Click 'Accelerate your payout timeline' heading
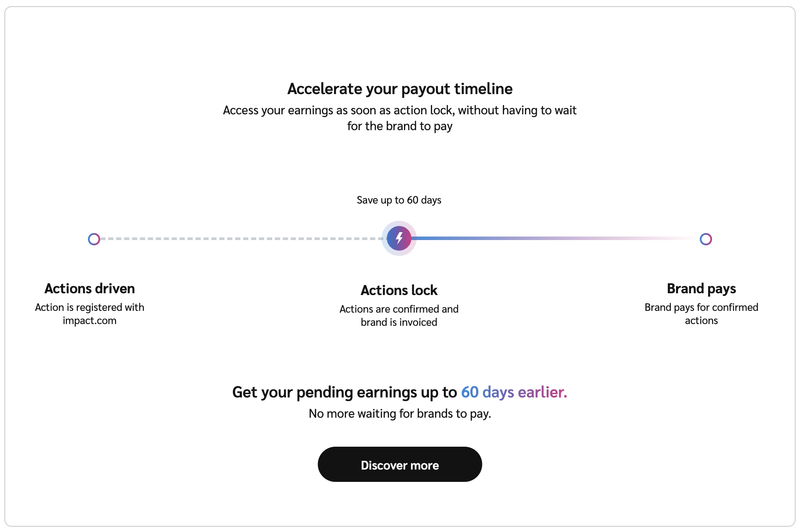The width and height of the screenshot is (800, 532). point(400,89)
